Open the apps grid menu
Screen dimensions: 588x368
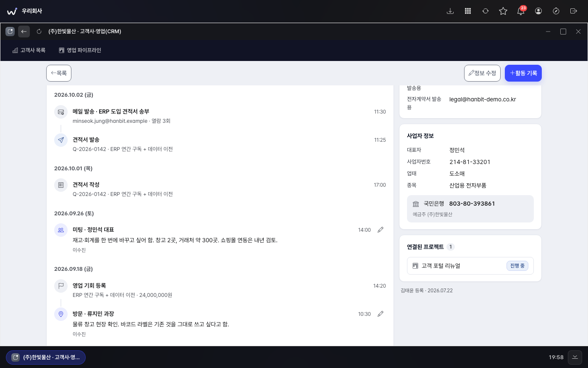(468, 11)
